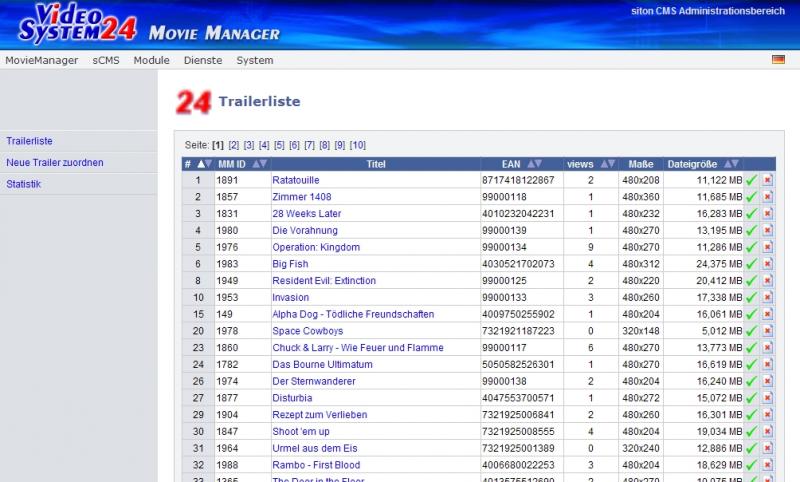
Task: Click the VideoSystem24 Movie Manager logo
Action: point(149,23)
